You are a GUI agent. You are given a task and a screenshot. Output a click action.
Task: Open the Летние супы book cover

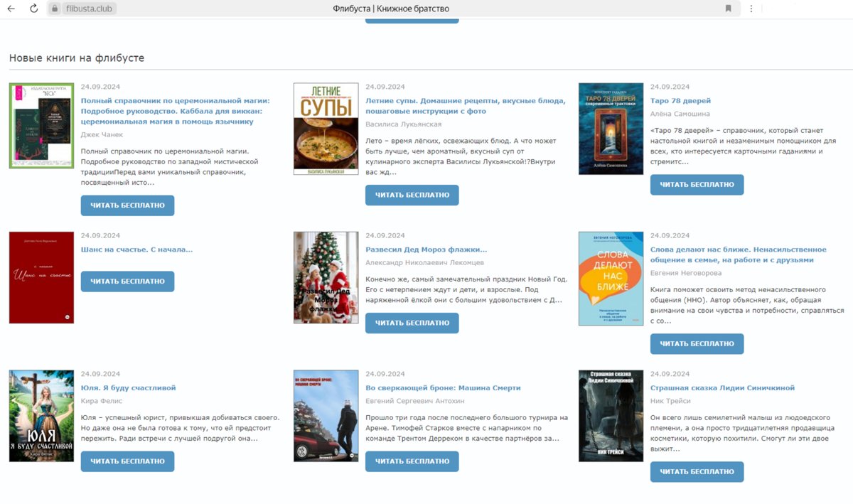tap(326, 129)
